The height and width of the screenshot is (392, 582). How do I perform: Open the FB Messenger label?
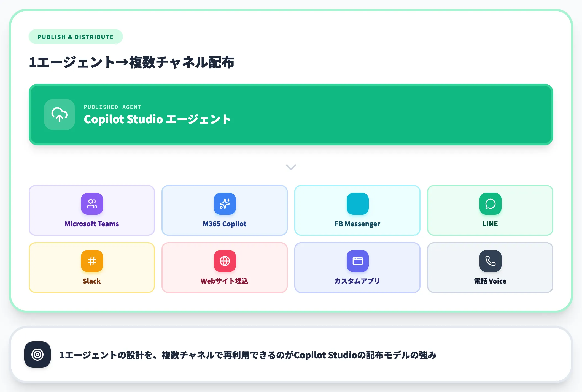(357, 224)
